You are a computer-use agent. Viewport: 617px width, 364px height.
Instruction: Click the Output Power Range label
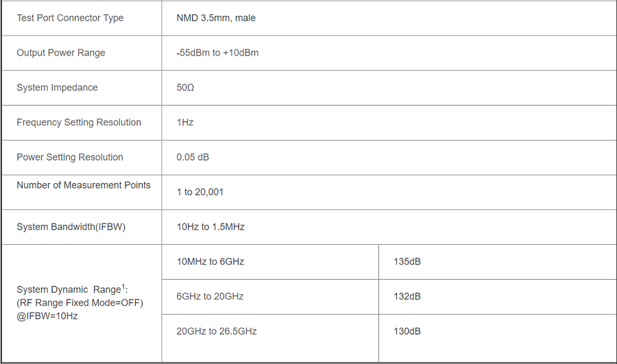[x=61, y=53]
